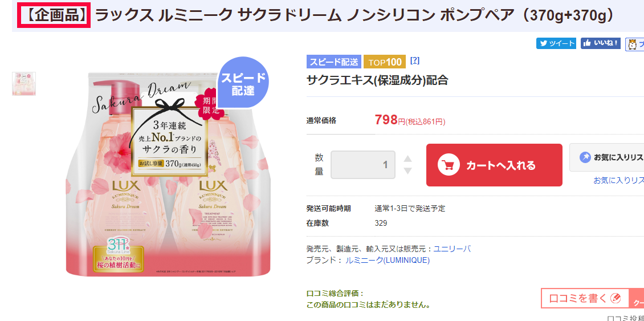Open the [?] help link beside TOP100
Viewport: 644px width, 321px height.
415,61
